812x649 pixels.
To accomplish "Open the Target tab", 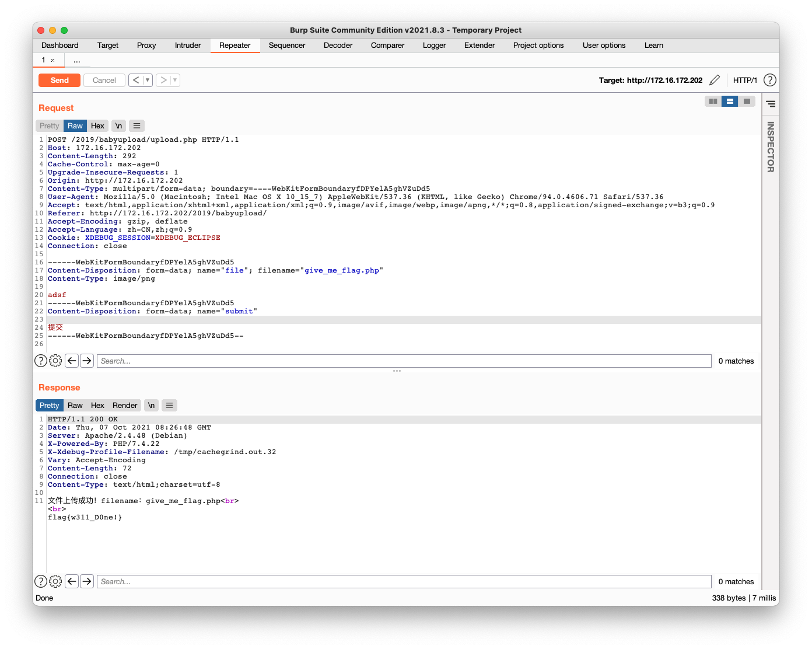I will coord(108,46).
